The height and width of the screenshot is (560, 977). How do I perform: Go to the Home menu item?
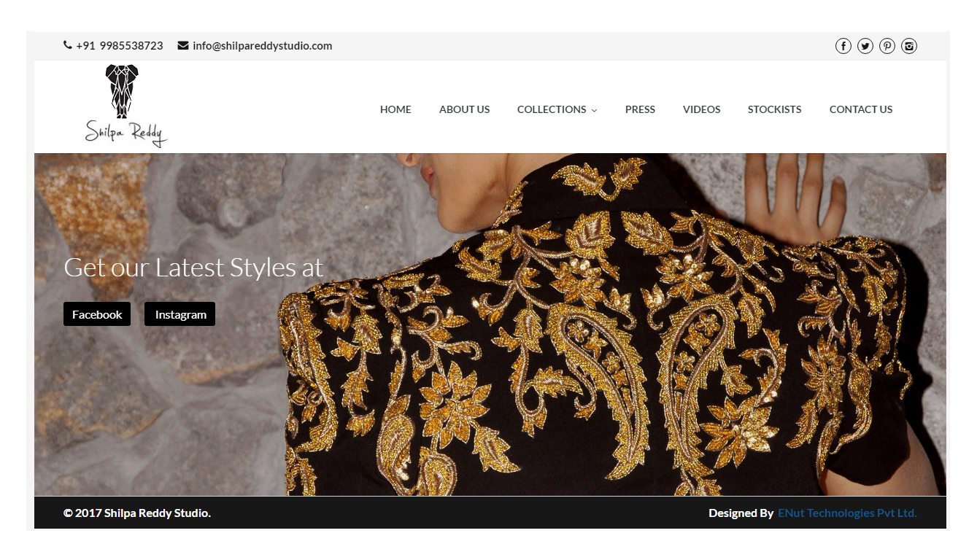[x=395, y=109]
